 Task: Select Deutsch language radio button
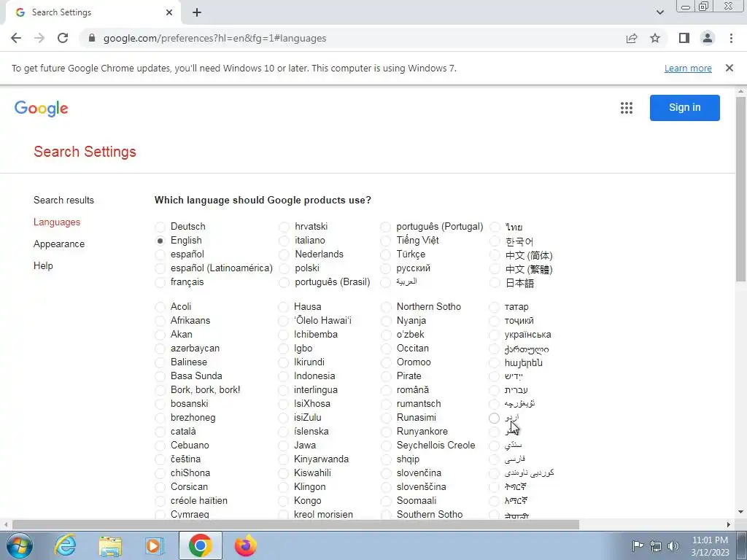pos(160,227)
